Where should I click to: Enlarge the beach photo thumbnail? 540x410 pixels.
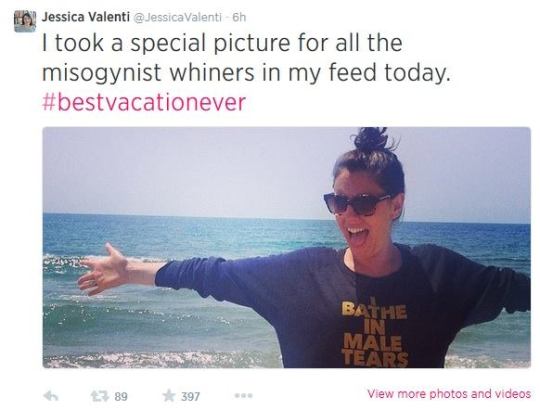(x=287, y=248)
